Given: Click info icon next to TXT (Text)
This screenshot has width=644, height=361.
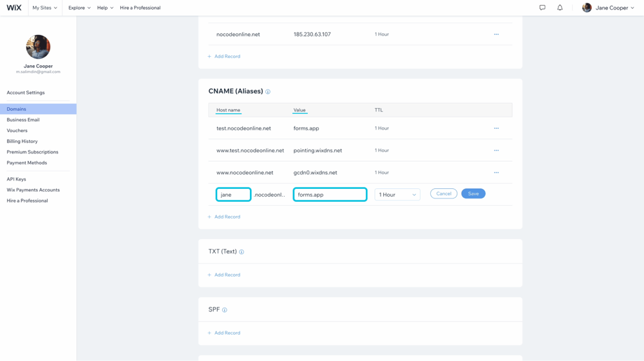Looking at the screenshot, I should (241, 252).
